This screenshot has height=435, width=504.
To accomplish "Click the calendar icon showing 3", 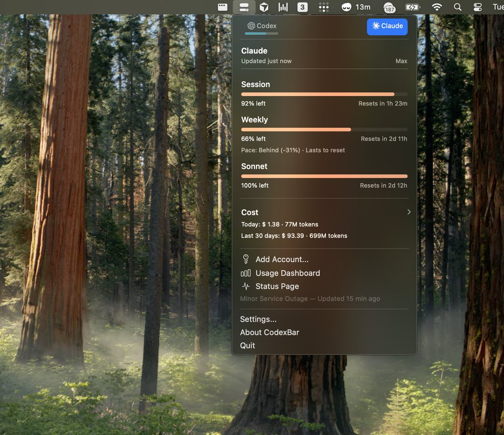I will [302, 7].
